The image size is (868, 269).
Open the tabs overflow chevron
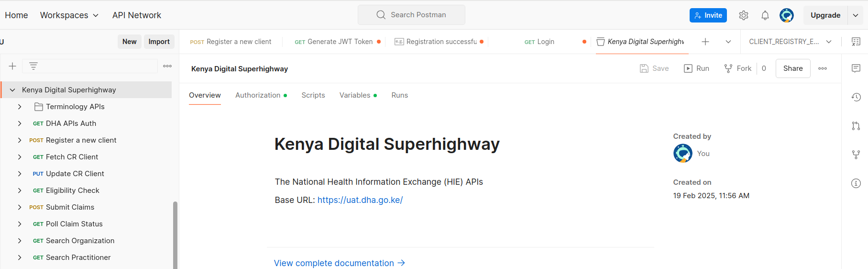[728, 42]
